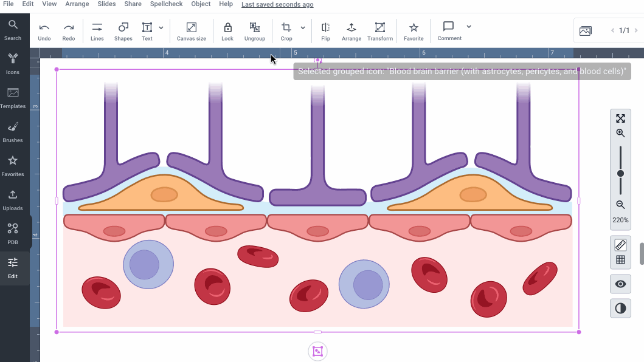The width and height of the screenshot is (644, 362).
Task: Ungroup the selected blood brain barrier icon
Action: [255, 31]
